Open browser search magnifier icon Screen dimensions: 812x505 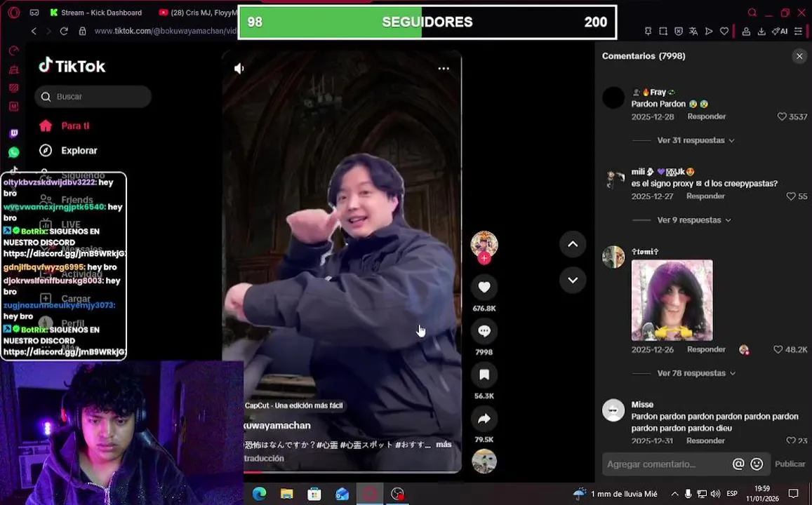752,13
